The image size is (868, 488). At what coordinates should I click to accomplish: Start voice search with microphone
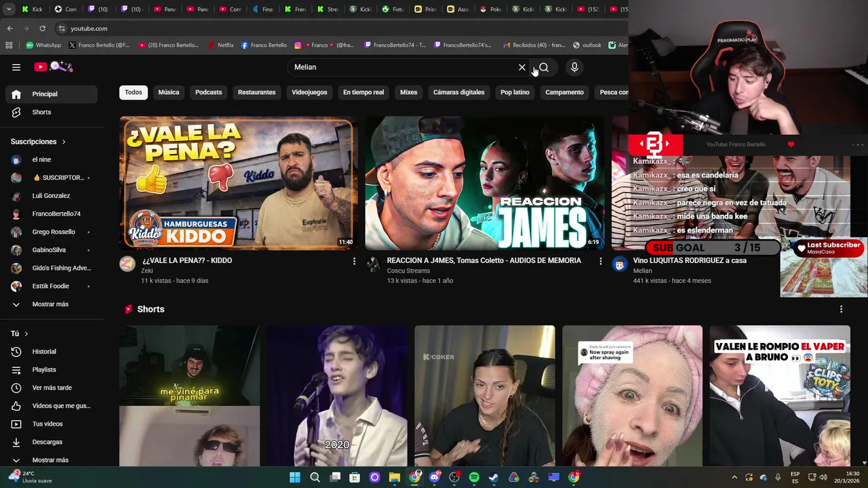(574, 67)
